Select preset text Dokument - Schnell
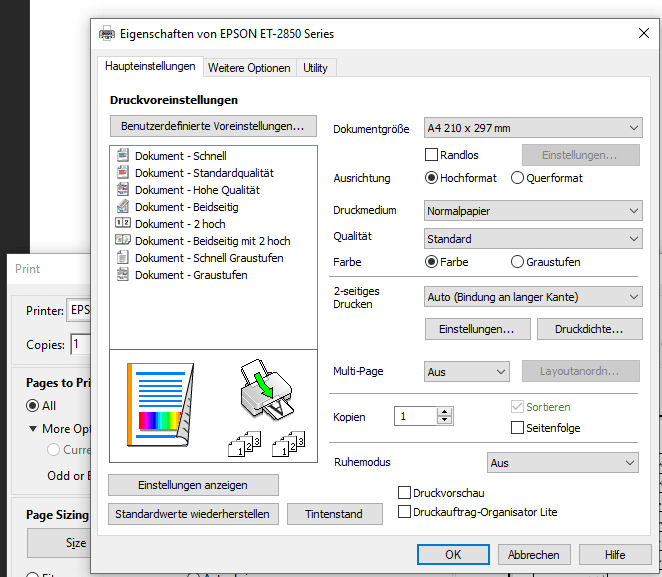This screenshot has height=577, width=662. 181,156
